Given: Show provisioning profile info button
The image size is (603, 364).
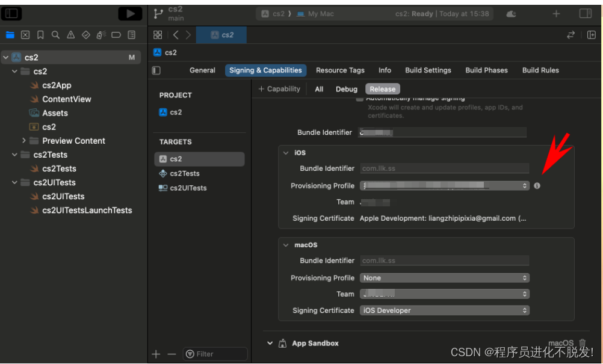Looking at the screenshot, I should [537, 186].
